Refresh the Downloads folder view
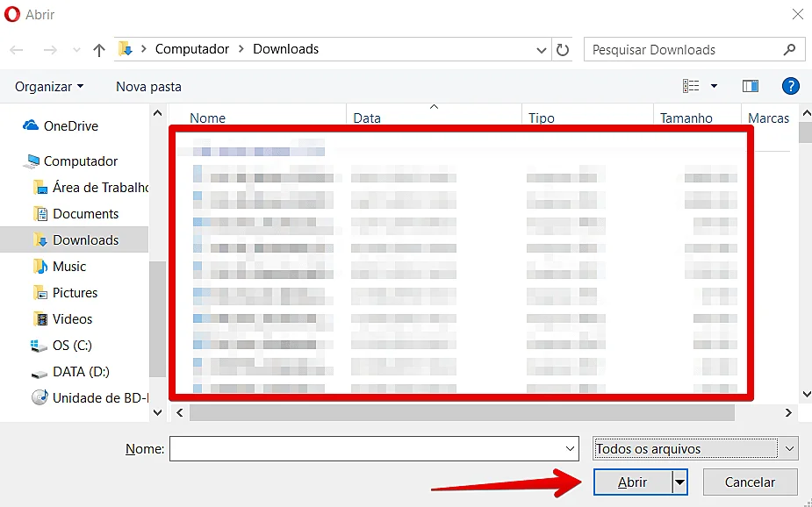 563,50
